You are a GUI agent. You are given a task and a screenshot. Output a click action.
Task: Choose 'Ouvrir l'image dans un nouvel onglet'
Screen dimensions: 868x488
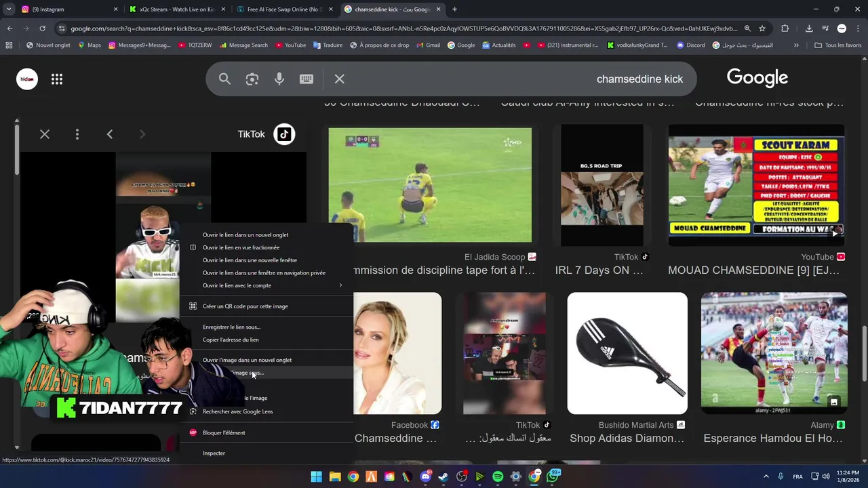click(266, 360)
